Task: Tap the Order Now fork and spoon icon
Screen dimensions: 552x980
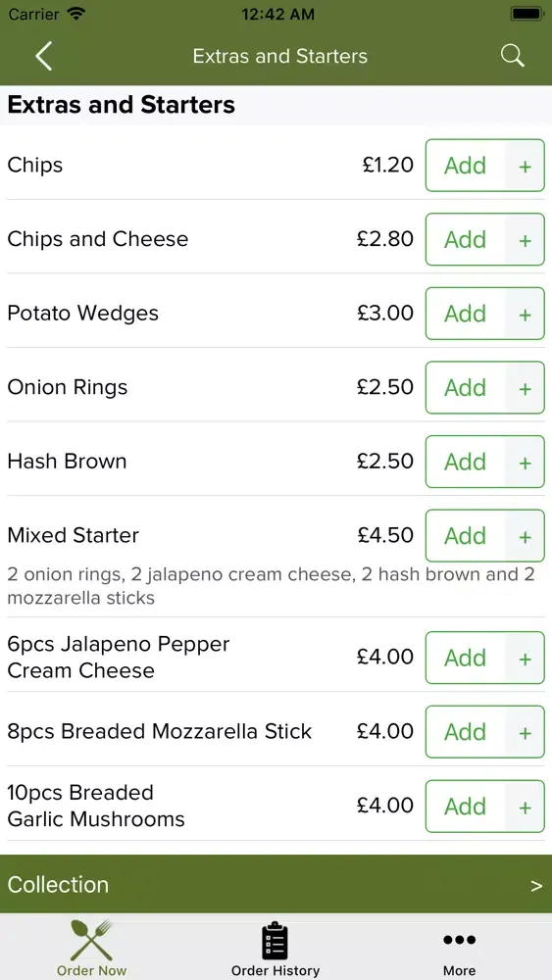Action: click(91, 940)
